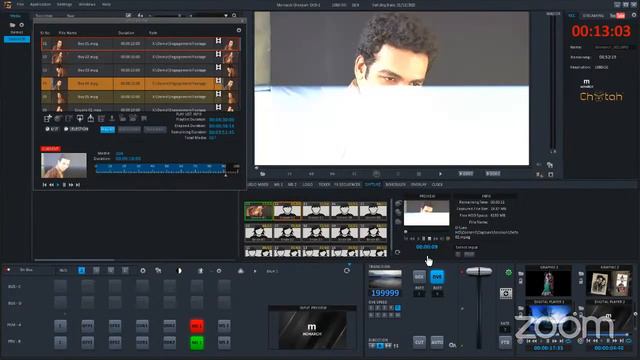
Task: Open the File menu
Action: (x=20, y=4)
